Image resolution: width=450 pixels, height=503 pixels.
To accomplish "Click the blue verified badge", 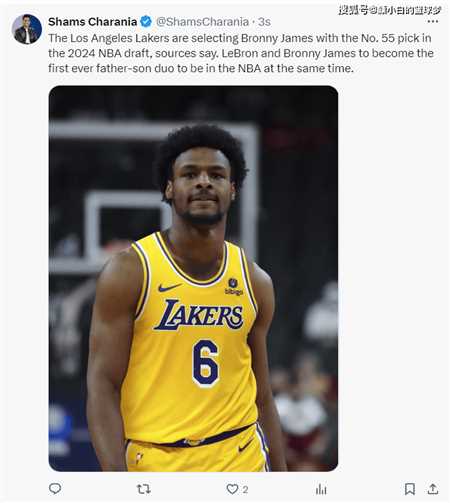I will click(x=146, y=22).
